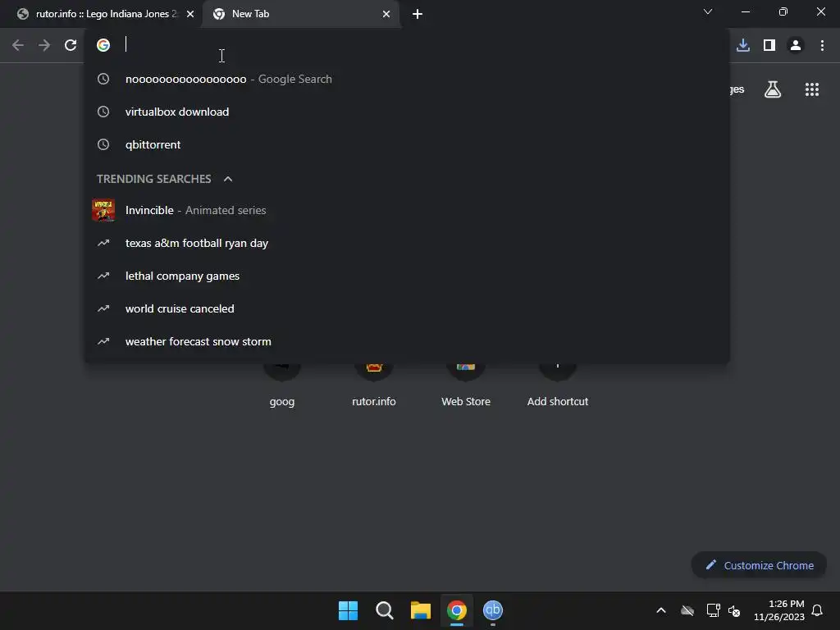Close the rutor.info tab
840x630 pixels.
coord(190,14)
